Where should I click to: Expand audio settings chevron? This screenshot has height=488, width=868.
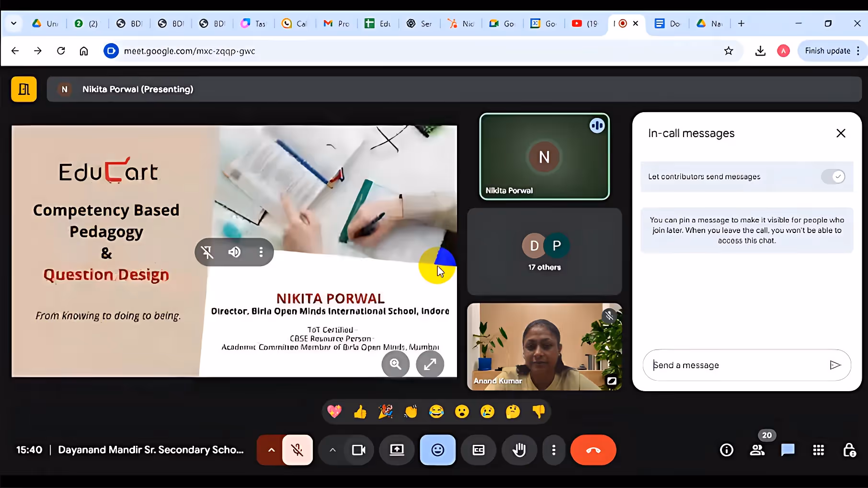(x=271, y=450)
